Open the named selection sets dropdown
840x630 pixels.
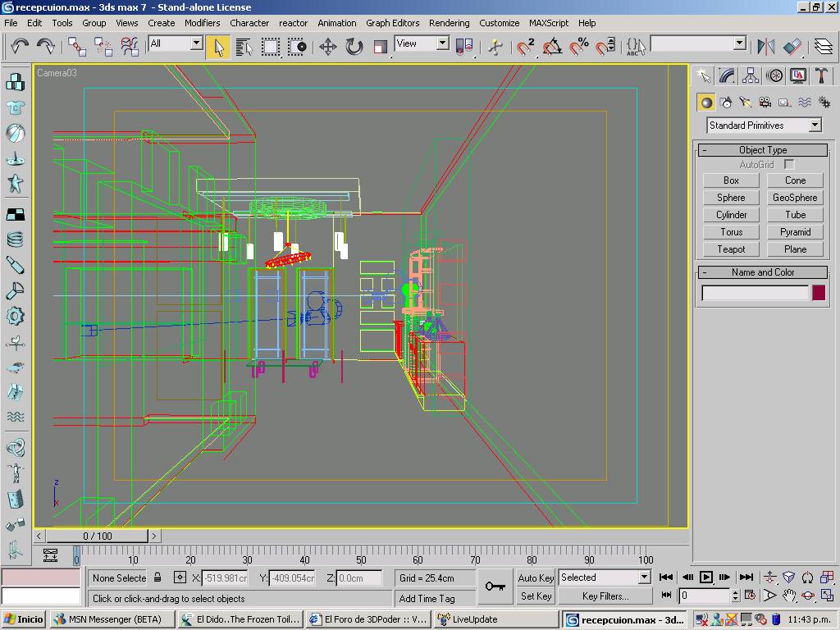pyautogui.click(x=698, y=43)
